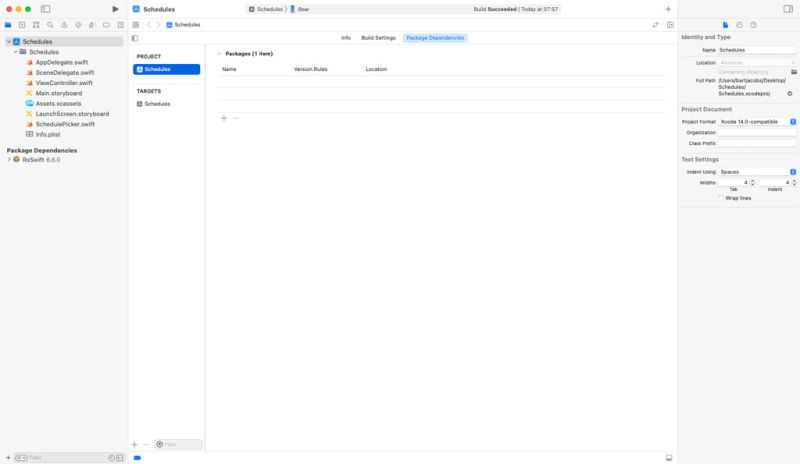Add an editor on the right
This screenshot has height=464, width=800.
point(670,25)
